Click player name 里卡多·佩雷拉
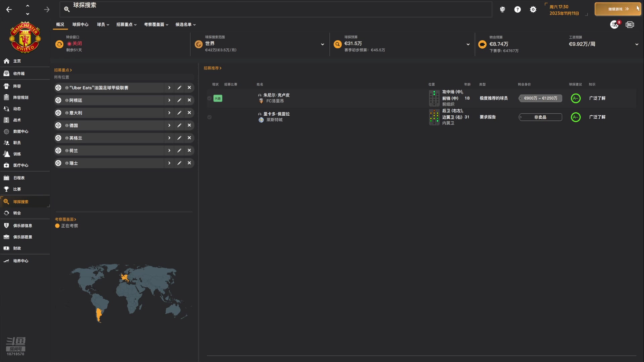The width and height of the screenshot is (644, 362). click(x=276, y=114)
